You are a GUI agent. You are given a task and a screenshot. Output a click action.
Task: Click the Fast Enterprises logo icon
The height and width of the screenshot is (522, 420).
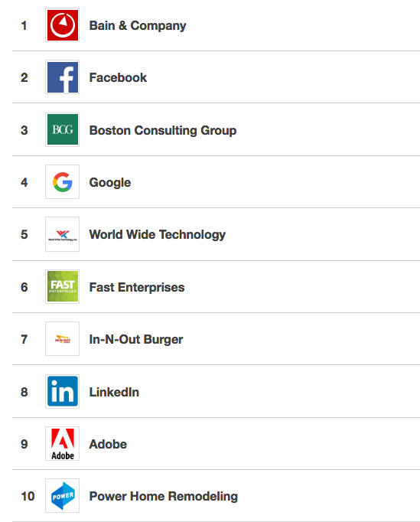point(62,286)
